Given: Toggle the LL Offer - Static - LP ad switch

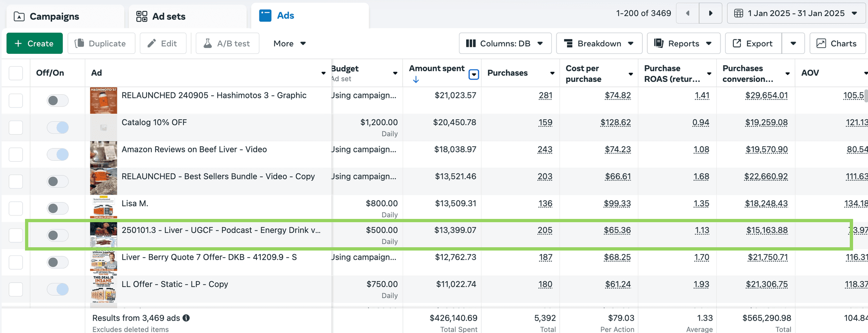Looking at the screenshot, I should [58, 289].
